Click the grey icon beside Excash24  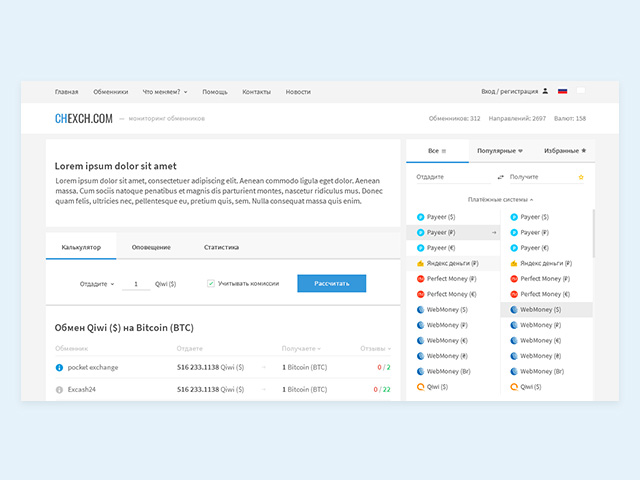click(59, 390)
